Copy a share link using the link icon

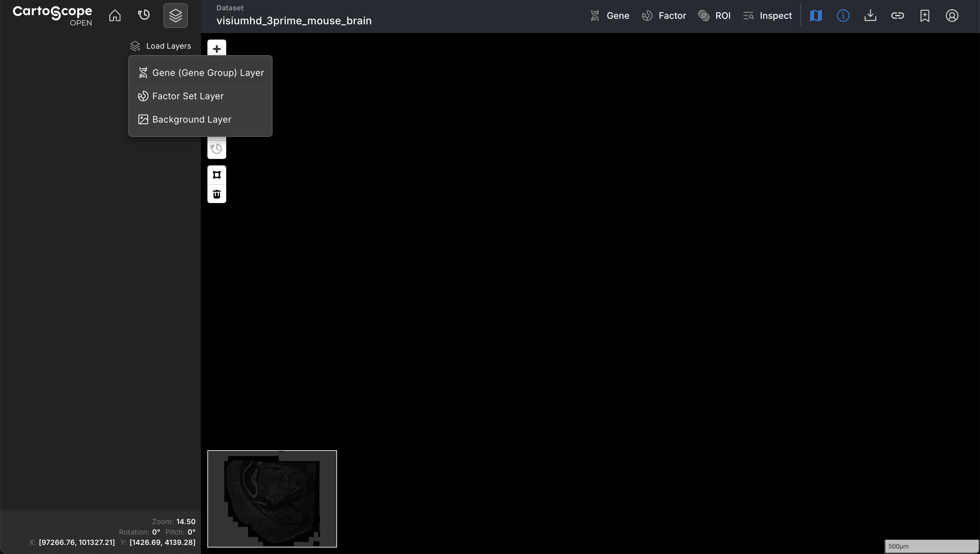pyautogui.click(x=898, y=16)
